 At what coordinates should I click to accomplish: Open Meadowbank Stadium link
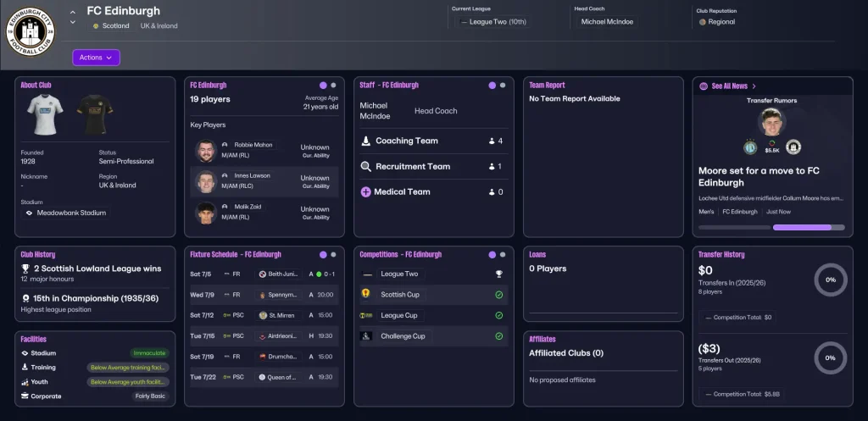point(66,213)
